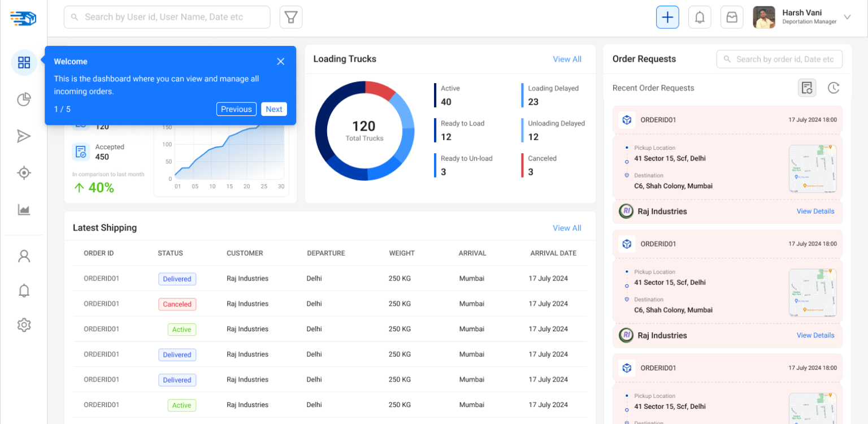Viewport: 868px width, 424px height.
Task: Click View Details on second Raj Industries card
Action: (815, 335)
